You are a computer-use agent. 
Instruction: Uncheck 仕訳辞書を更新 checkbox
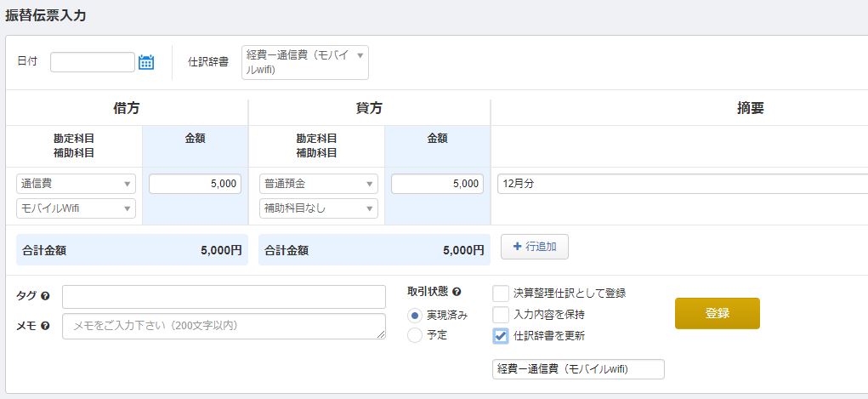501,335
